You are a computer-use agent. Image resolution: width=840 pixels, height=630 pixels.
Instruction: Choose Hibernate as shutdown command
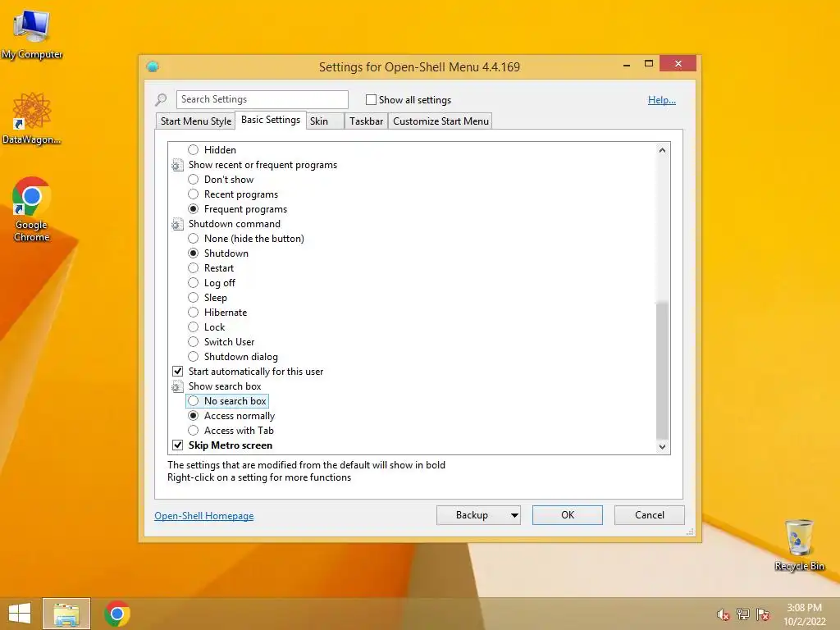(x=193, y=313)
